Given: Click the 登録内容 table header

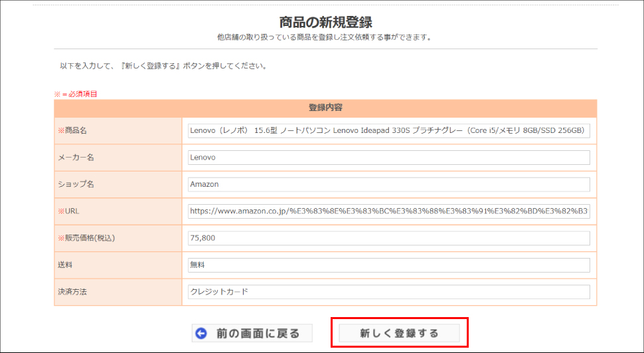Looking at the screenshot, I should [x=325, y=108].
